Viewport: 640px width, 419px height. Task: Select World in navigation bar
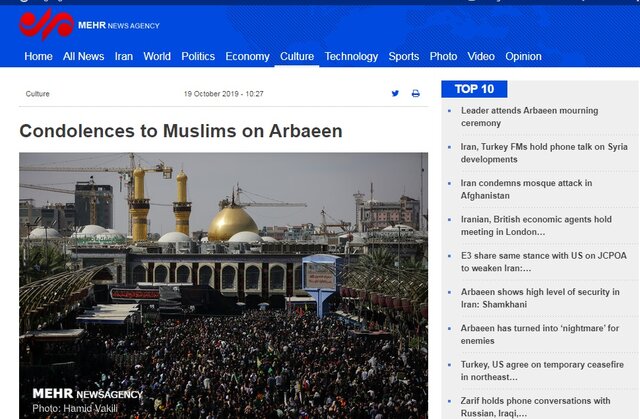click(157, 57)
